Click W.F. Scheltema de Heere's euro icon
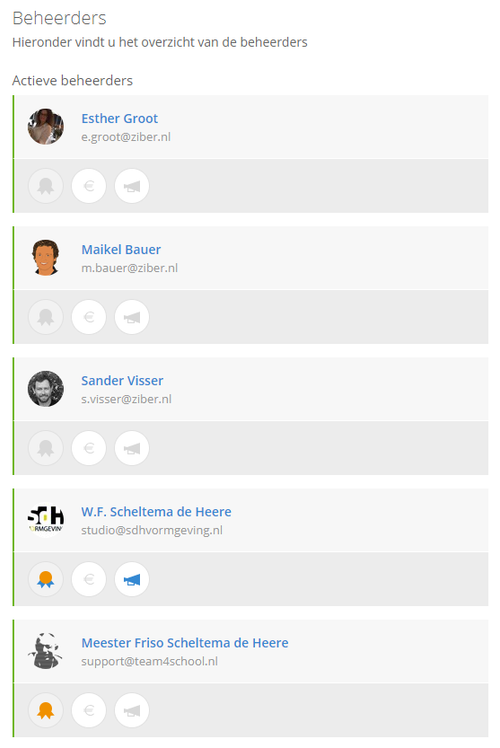This screenshot has width=500, height=748. click(89, 580)
